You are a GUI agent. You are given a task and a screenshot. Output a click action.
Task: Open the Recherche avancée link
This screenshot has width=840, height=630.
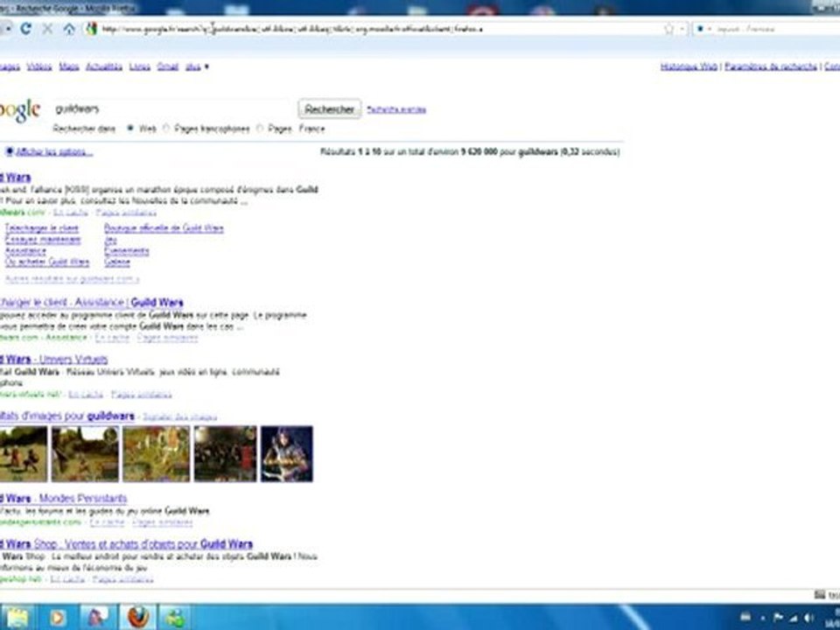[x=396, y=109]
